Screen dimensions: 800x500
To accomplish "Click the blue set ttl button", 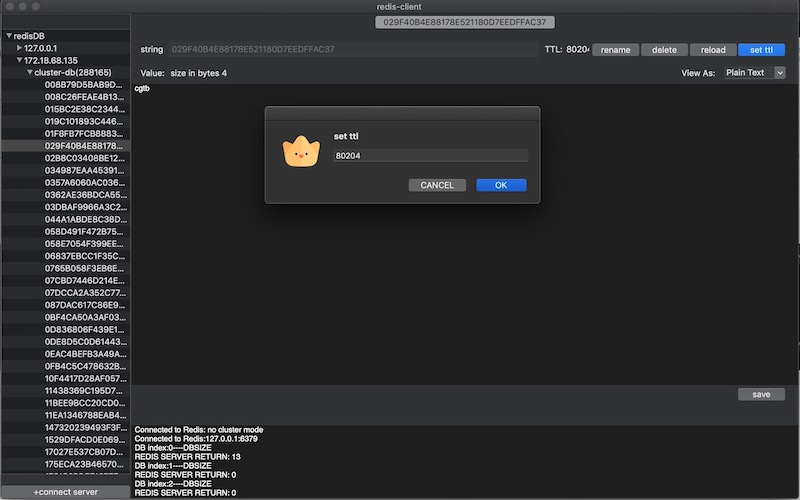I will click(761, 49).
